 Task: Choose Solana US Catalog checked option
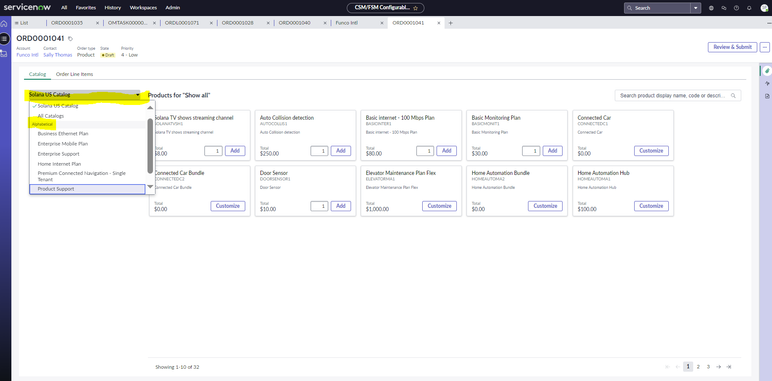coord(58,106)
